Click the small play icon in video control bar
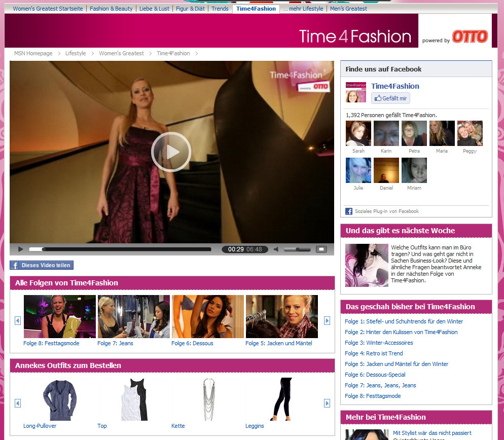The width and height of the screenshot is (504, 440). pyautogui.click(x=21, y=249)
